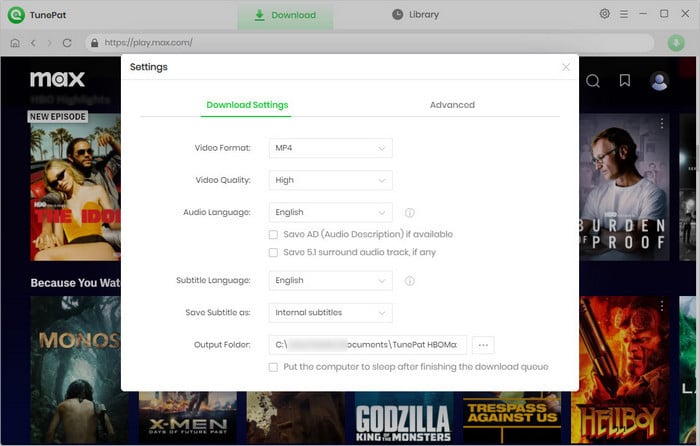Open Max bookmark list icon
700x446 pixels.
(x=625, y=80)
